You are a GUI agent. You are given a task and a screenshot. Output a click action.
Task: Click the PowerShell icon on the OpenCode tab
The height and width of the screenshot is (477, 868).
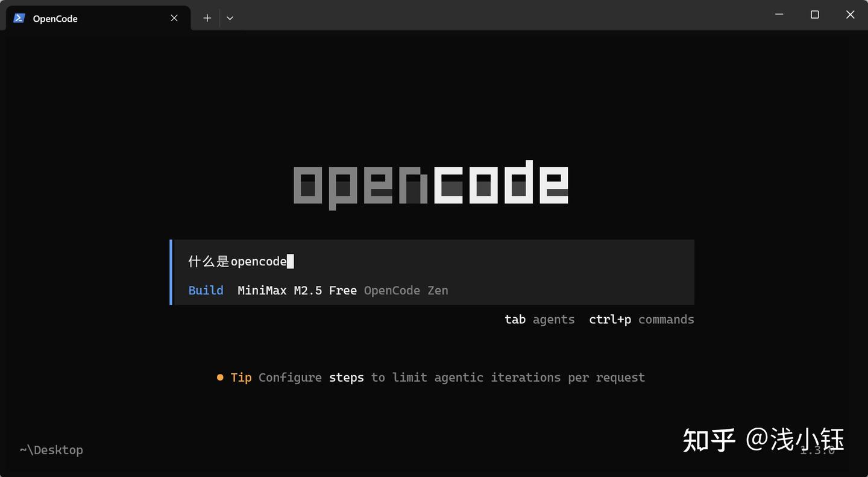[19, 18]
